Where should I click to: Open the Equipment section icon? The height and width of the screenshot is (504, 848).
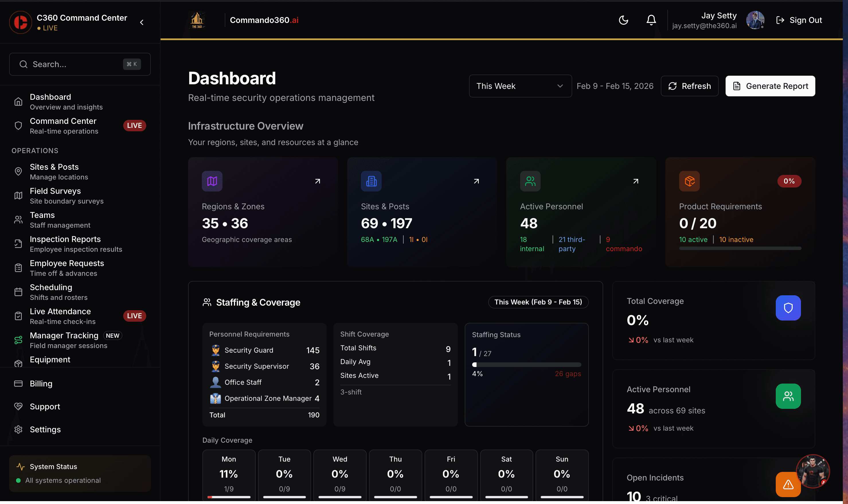point(18,363)
